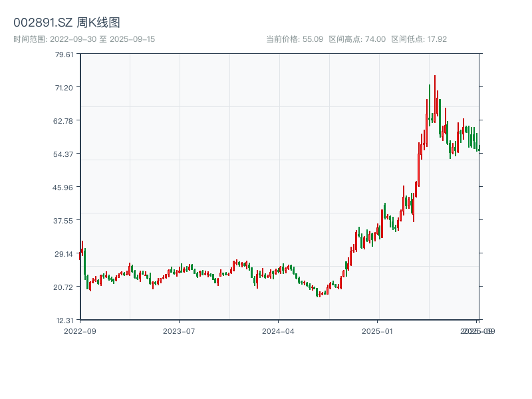Click the tallest red candle at the peak near 74
Screen dimensions: 532x399
click(435, 99)
